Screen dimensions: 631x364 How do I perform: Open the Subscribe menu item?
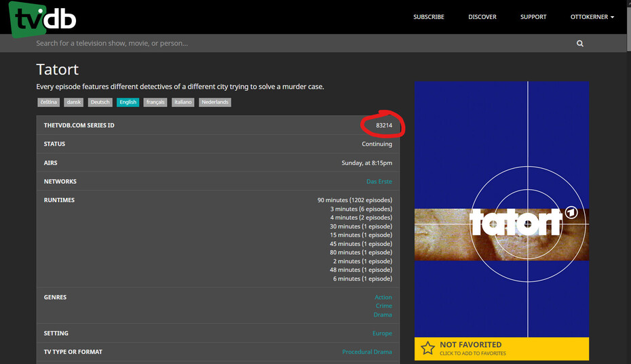coord(429,17)
